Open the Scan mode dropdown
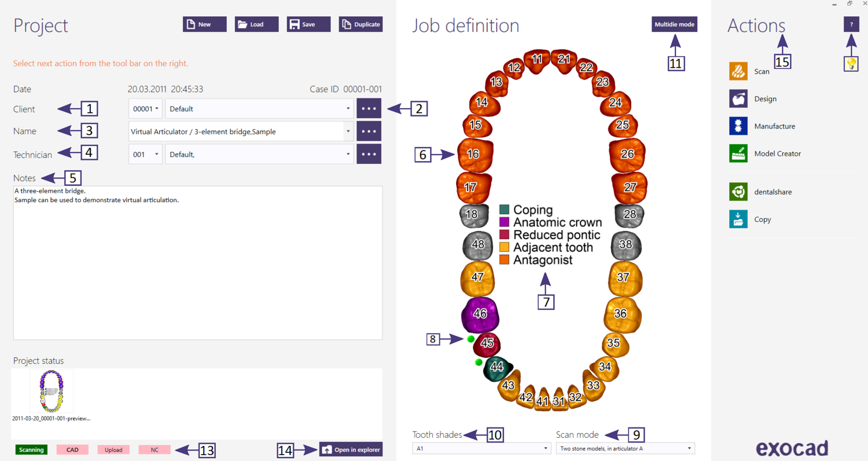The image size is (868, 461). tap(625, 448)
